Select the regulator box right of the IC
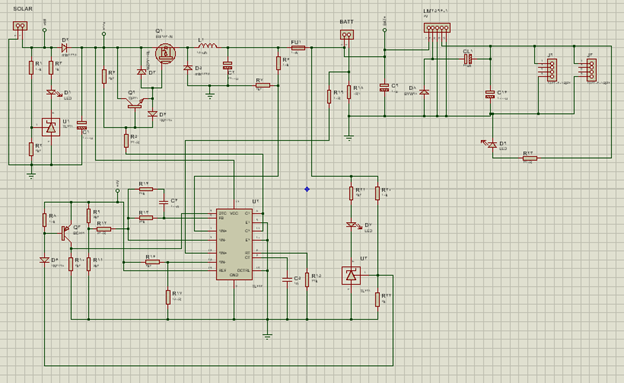The image size is (624, 383). point(351,275)
